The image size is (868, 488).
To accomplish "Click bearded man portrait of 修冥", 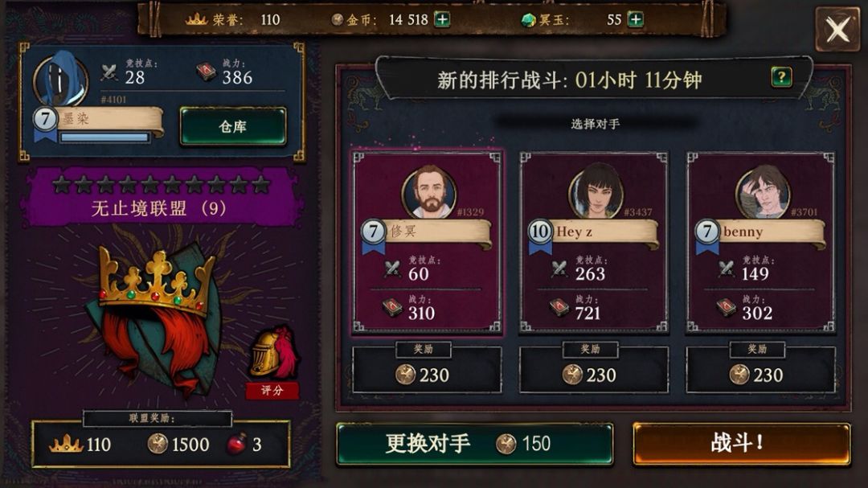I will coord(429,192).
